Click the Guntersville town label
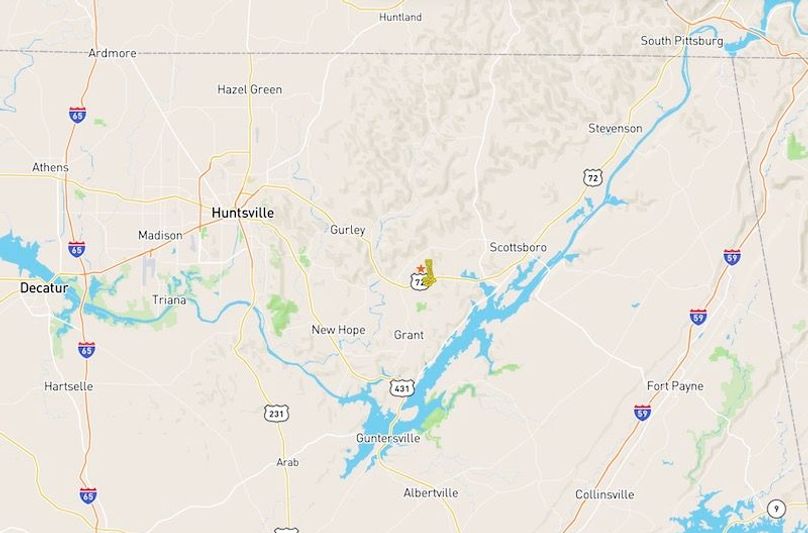 tap(388, 438)
